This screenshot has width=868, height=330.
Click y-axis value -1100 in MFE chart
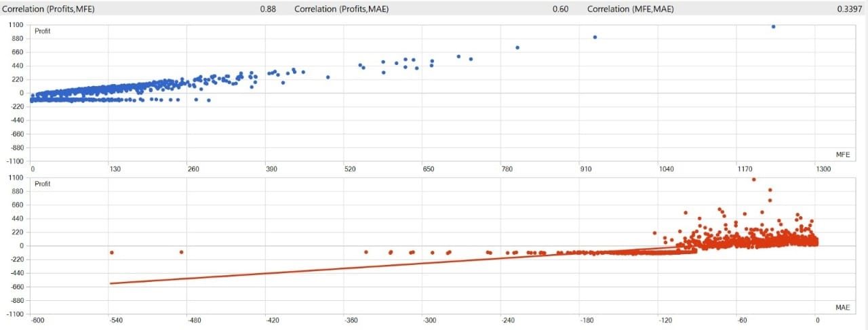(15, 161)
